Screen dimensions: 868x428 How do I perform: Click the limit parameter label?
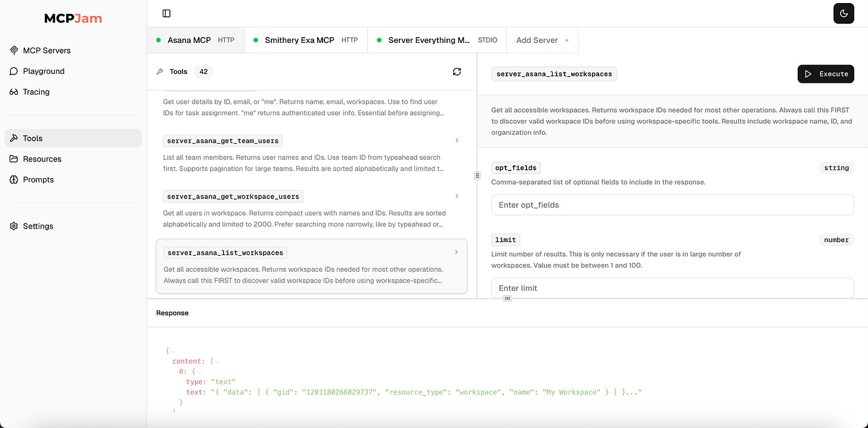coord(506,240)
